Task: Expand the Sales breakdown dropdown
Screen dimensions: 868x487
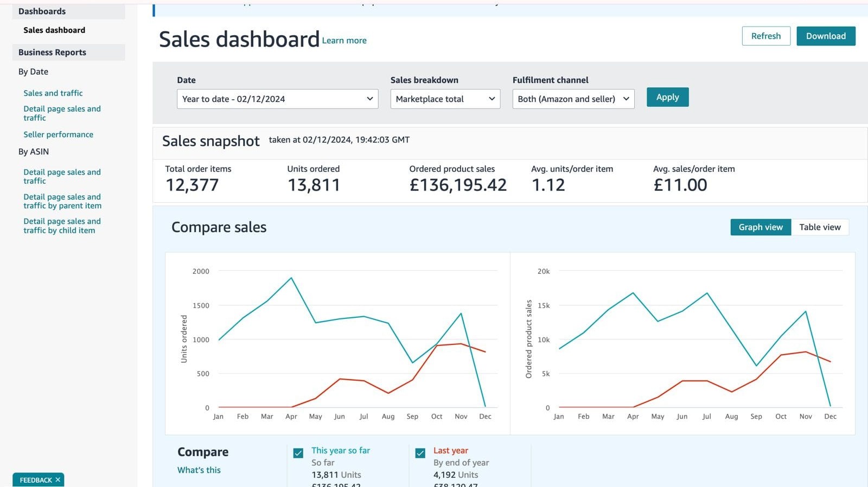Action: [445, 99]
